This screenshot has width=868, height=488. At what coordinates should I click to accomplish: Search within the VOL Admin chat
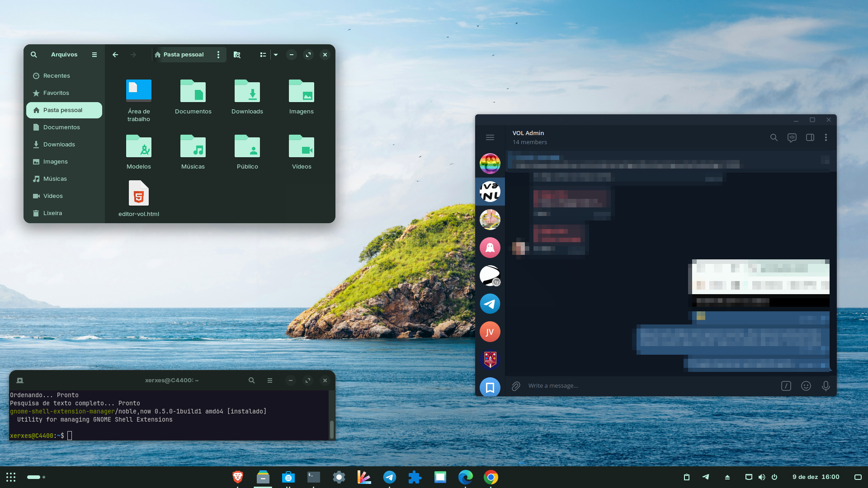pyautogui.click(x=774, y=137)
